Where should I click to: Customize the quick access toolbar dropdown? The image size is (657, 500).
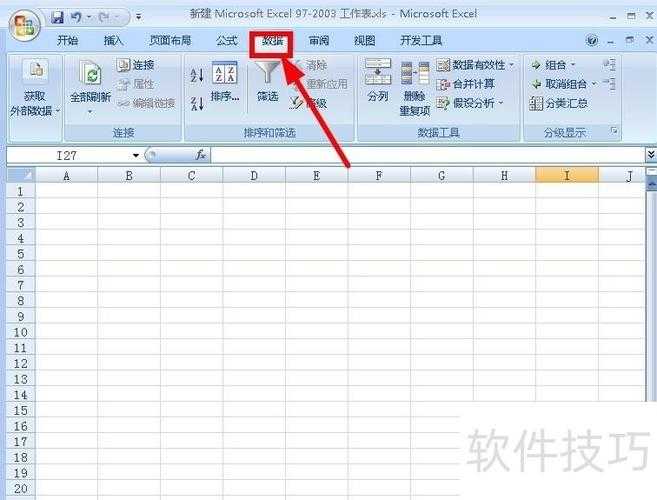click(x=138, y=17)
